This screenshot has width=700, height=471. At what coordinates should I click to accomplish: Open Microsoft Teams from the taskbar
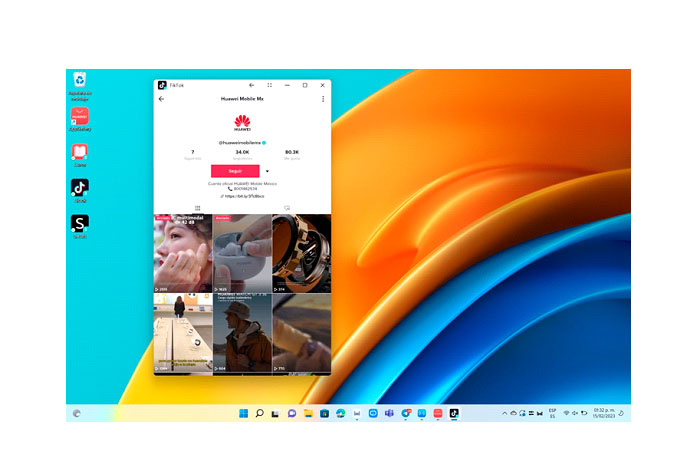pyautogui.click(x=389, y=413)
